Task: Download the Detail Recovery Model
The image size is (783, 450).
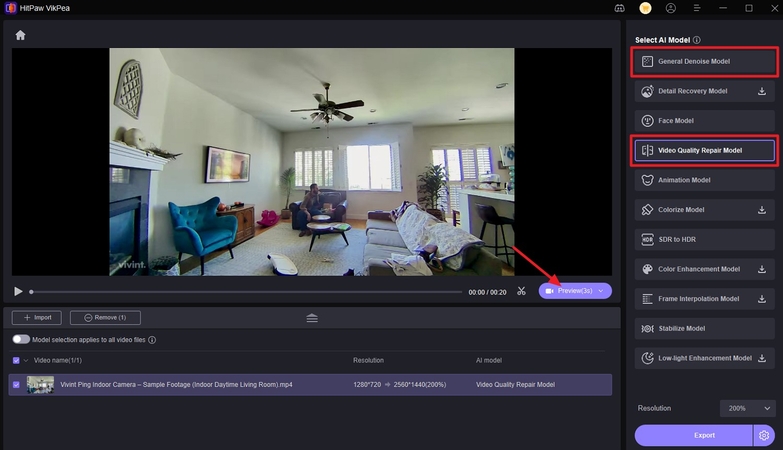Action: pos(762,91)
